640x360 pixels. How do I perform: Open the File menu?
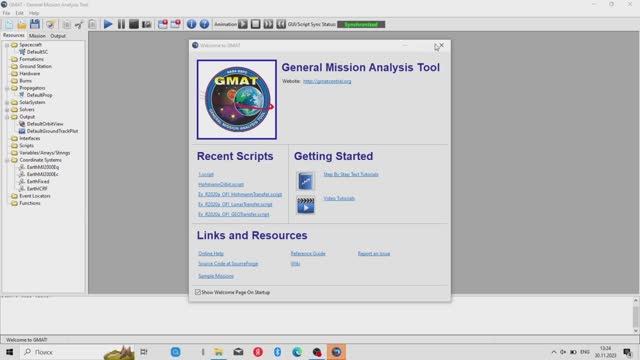pyautogui.click(x=7, y=13)
